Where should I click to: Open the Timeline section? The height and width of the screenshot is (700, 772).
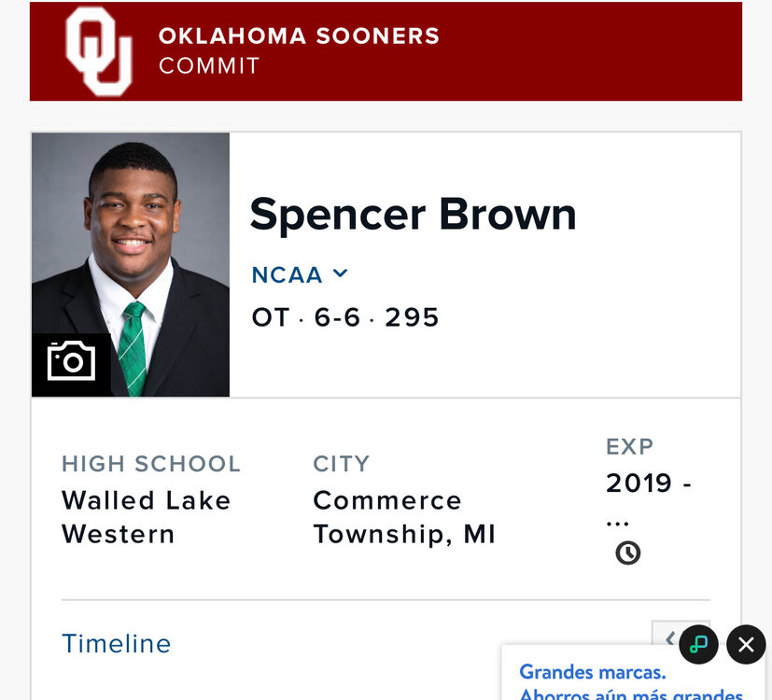pyautogui.click(x=117, y=644)
